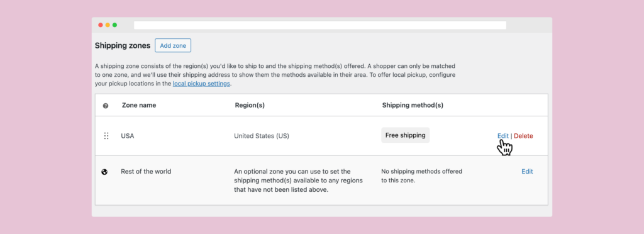The height and width of the screenshot is (234, 644).
Task: Open the Free shipping method
Action: point(406,135)
